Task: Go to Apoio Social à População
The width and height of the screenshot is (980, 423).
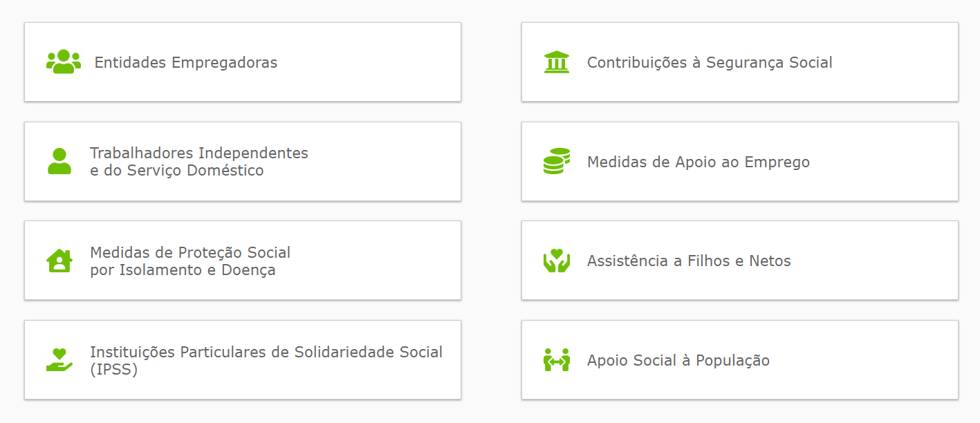Action: [x=678, y=361]
